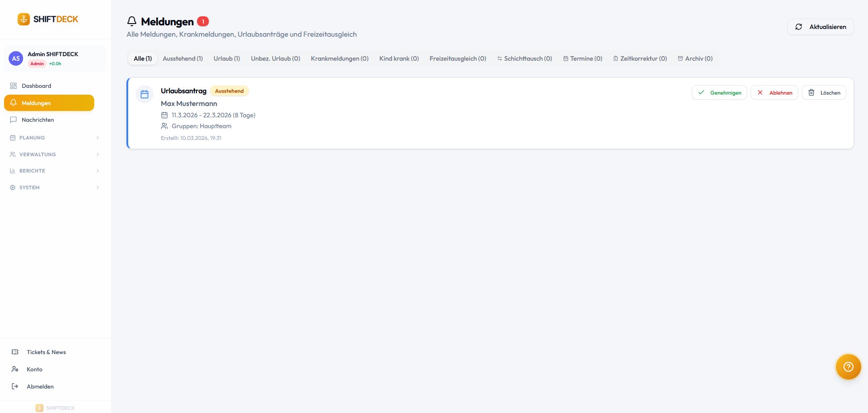Expand the SYSTEM sidebar section

pyautogui.click(x=54, y=187)
